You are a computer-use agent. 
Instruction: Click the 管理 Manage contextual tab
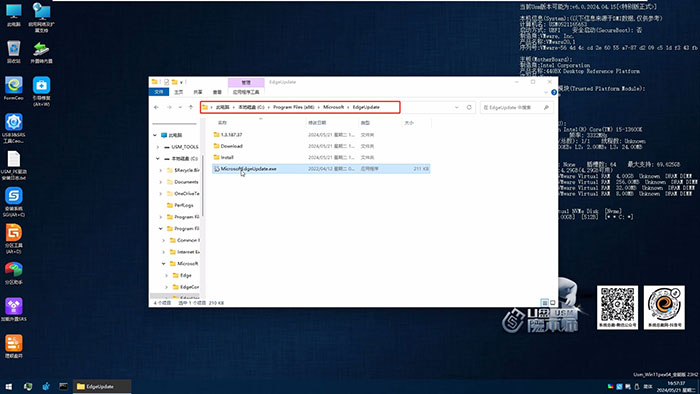pos(246,83)
